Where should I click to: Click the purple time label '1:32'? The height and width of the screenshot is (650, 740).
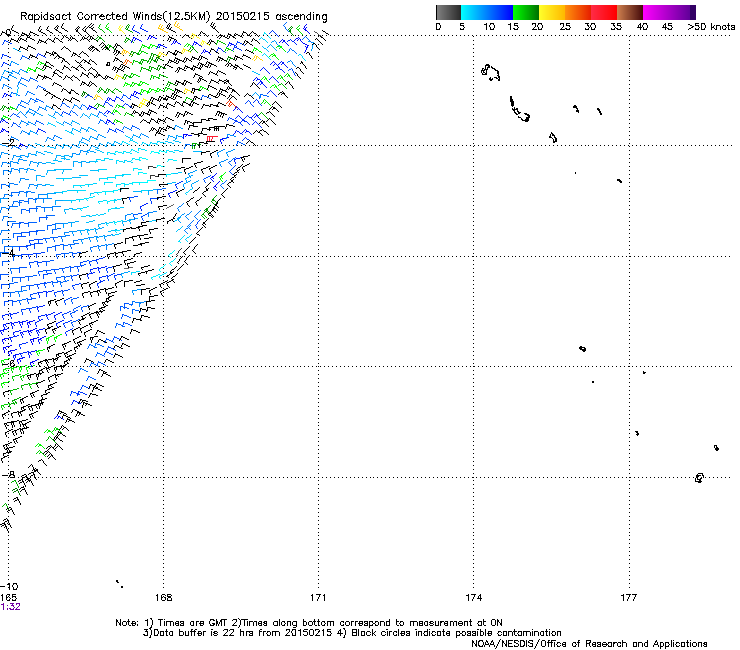[x=10, y=607]
